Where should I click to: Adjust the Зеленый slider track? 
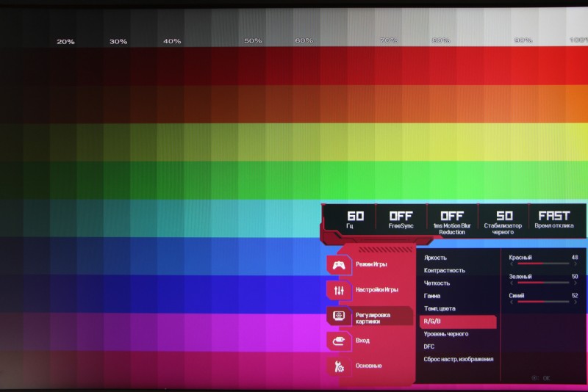(x=543, y=283)
